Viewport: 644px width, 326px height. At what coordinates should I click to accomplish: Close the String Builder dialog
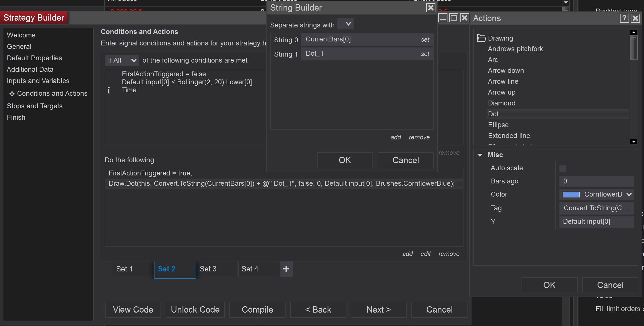click(431, 8)
